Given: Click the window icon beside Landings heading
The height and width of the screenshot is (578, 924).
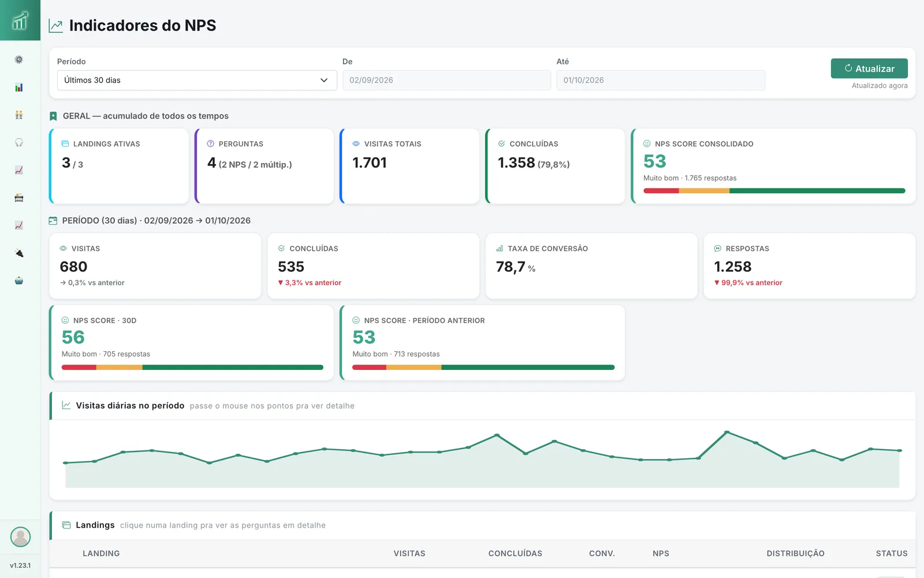Looking at the screenshot, I should coord(66,525).
